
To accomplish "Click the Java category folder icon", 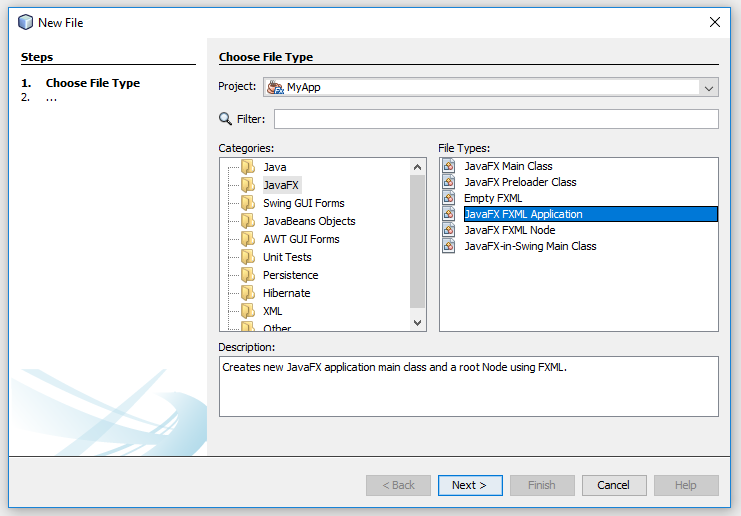I will [x=248, y=167].
